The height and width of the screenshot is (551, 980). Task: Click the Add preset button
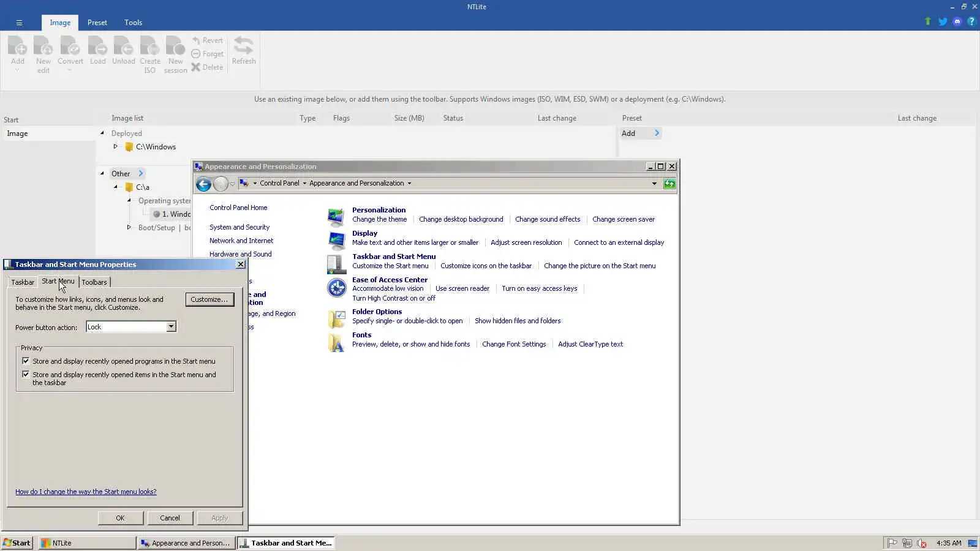click(640, 133)
